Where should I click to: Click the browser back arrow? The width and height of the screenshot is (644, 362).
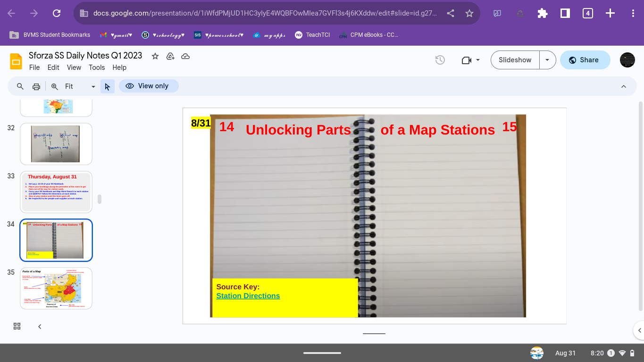(11, 13)
